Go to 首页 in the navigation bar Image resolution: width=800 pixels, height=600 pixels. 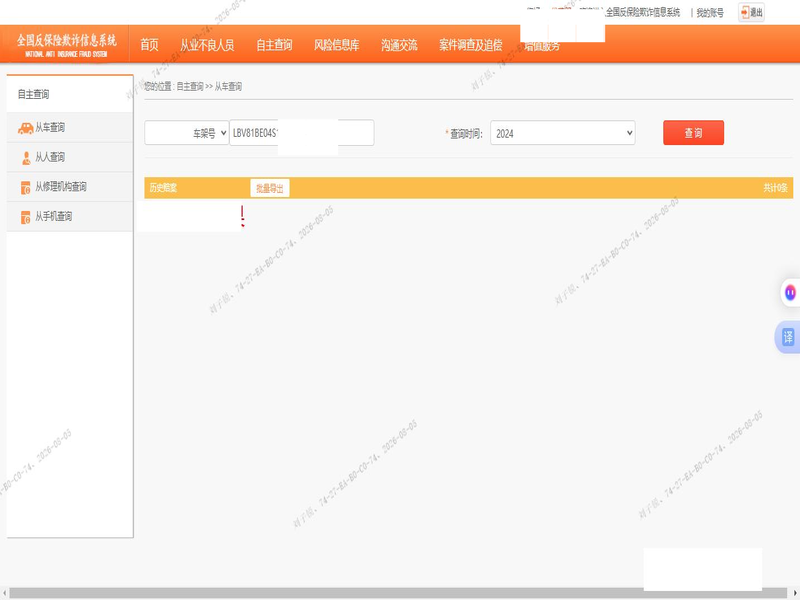(149, 45)
